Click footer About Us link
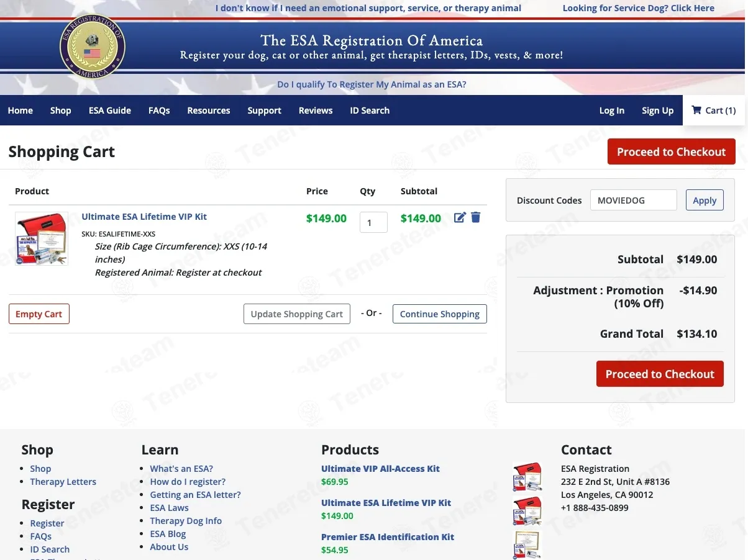Image resolution: width=748 pixels, height=560 pixels. pos(169,547)
